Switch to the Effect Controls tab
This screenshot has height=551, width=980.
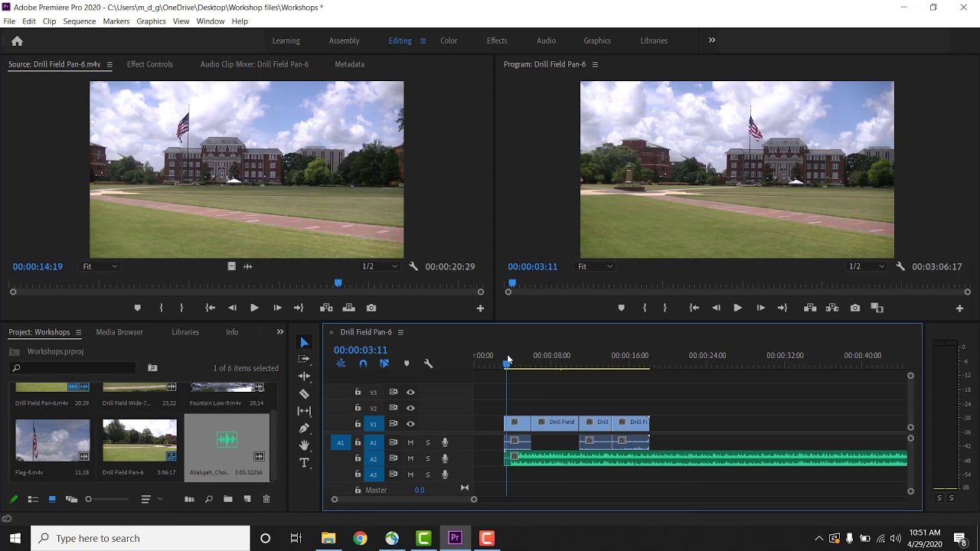[150, 64]
